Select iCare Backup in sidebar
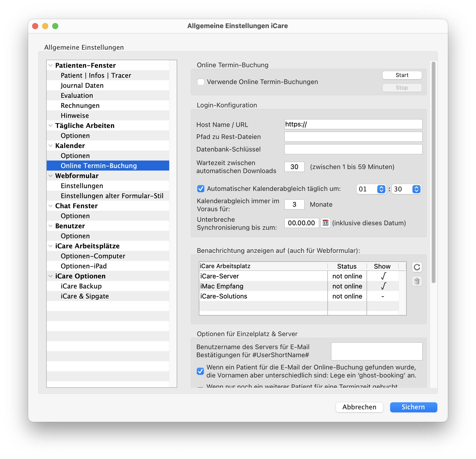The width and height of the screenshot is (476, 459). click(x=81, y=286)
